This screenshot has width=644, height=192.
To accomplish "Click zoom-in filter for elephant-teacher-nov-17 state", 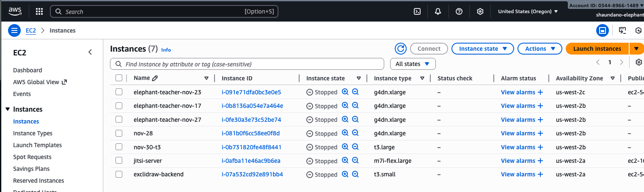I will coord(345,106).
